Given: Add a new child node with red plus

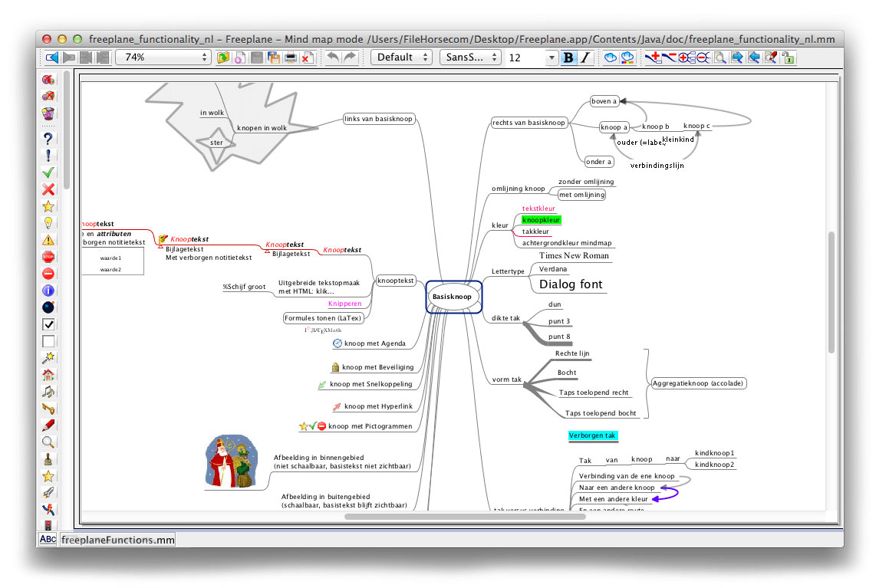Looking at the screenshot, I should 653,57.
